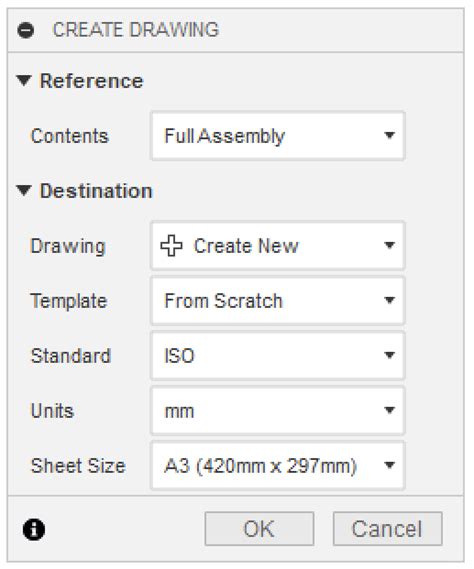Open the Template From Scratch dropdown

pos(278,300)
